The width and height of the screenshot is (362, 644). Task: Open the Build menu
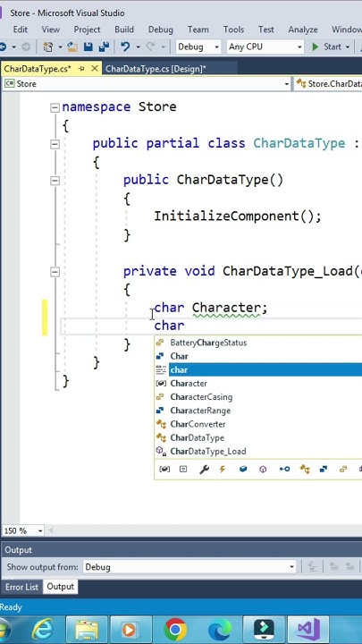coord(124,30)
